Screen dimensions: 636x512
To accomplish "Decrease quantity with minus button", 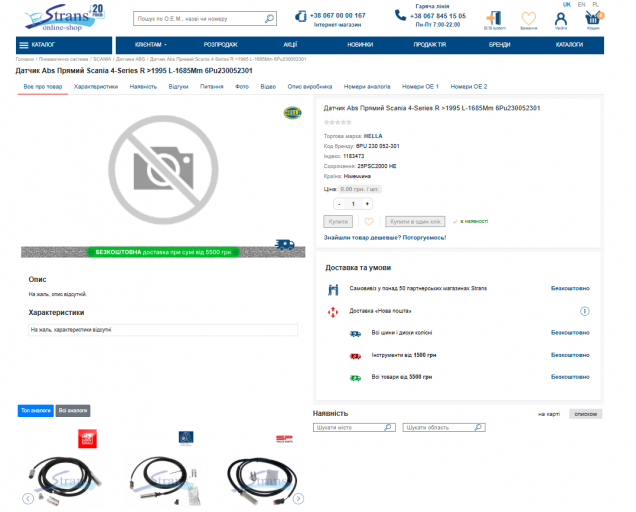I will (339, 204).
